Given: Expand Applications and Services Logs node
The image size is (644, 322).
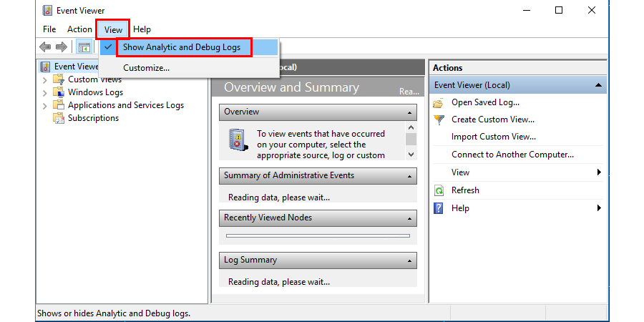Looking at the screenshot, I should (x=45, y=106).
